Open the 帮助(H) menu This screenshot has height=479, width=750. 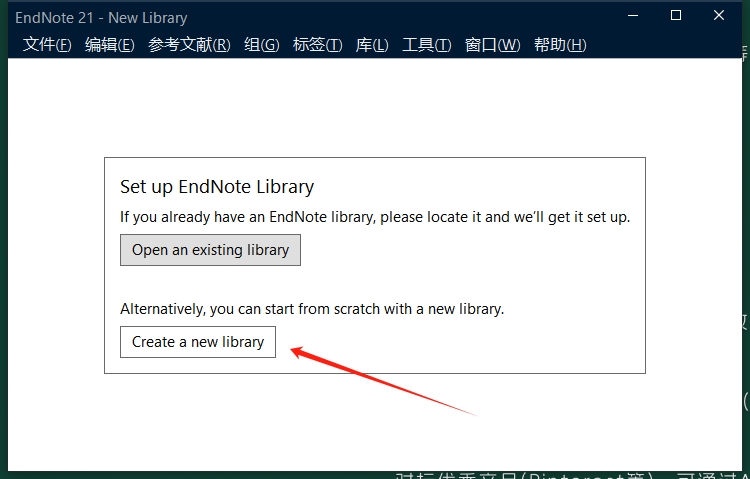click(x=560, y=45)
